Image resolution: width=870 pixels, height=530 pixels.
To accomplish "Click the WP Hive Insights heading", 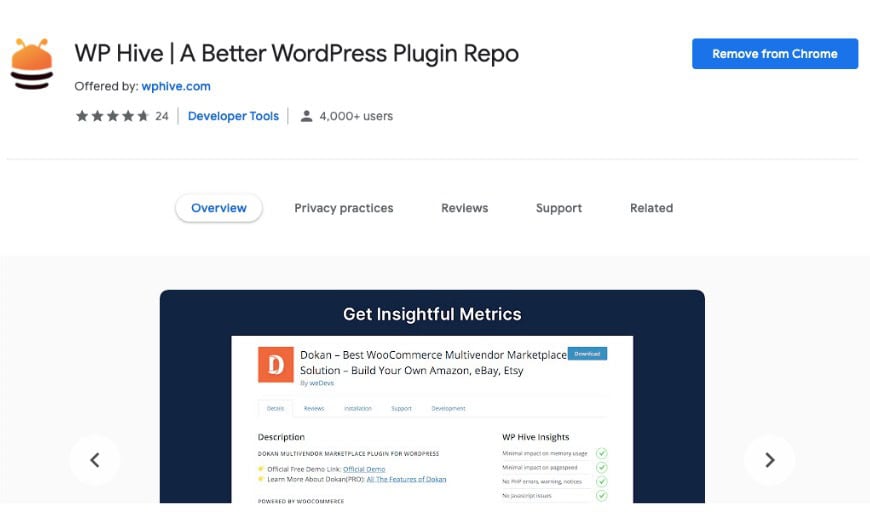I will click(x=535, y=437).
